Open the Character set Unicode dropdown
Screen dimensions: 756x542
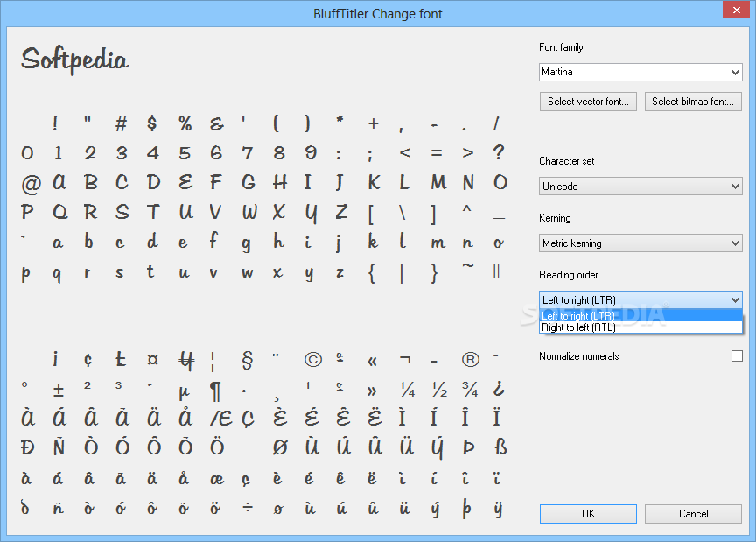tap(640, 187)
